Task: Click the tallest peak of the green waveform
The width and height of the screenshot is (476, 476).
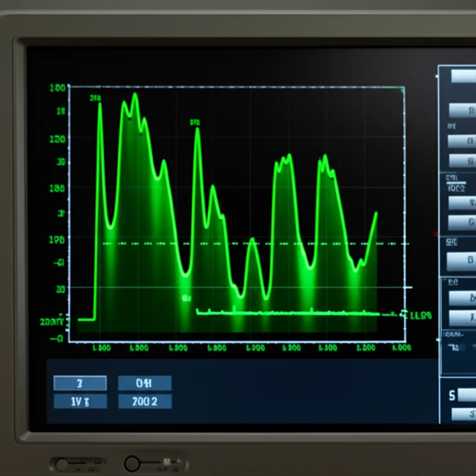Action: point(135,95)
